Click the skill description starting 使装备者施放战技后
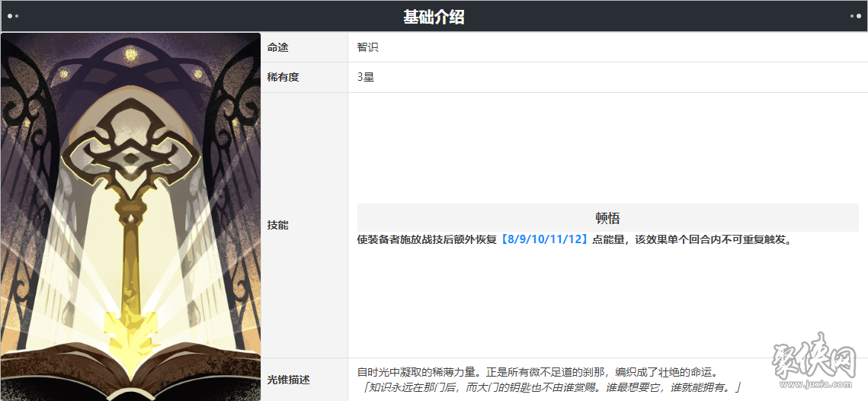The image size is (868, 401). 575,241
